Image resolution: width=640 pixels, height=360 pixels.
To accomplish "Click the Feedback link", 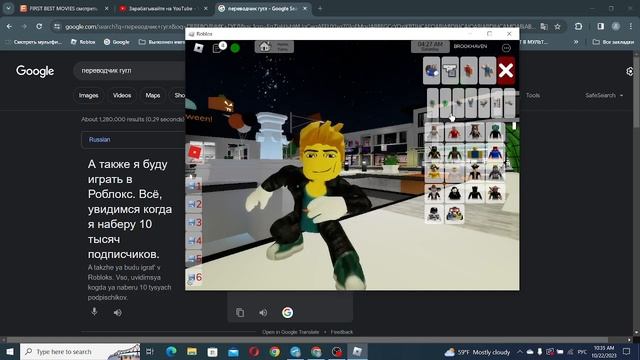I will [x=342, y=332].
